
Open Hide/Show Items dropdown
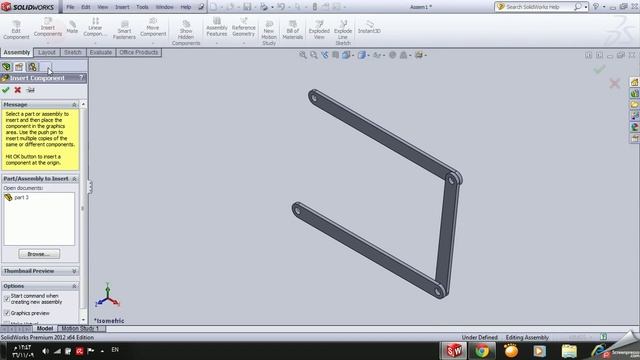point(379,55)
